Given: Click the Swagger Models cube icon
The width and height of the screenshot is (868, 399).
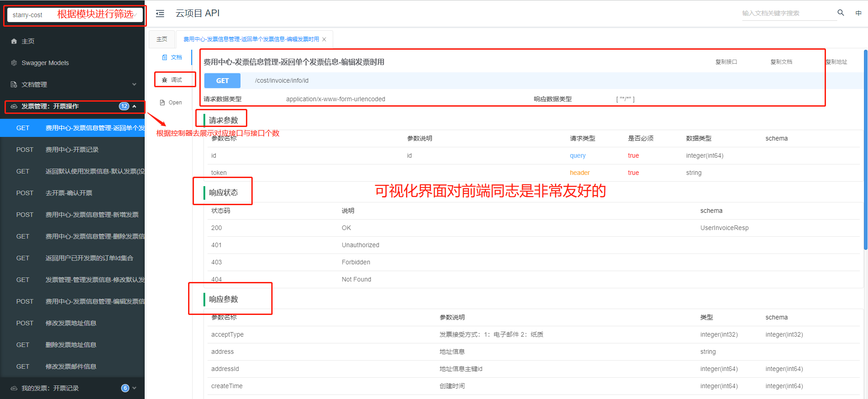Looking at the screenshot, I should point(14,63).
